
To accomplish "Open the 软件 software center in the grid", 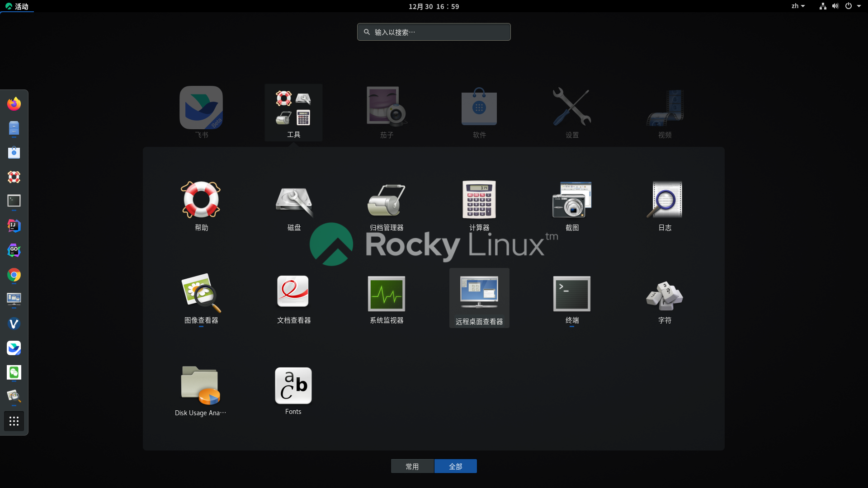I will [479, 113].
